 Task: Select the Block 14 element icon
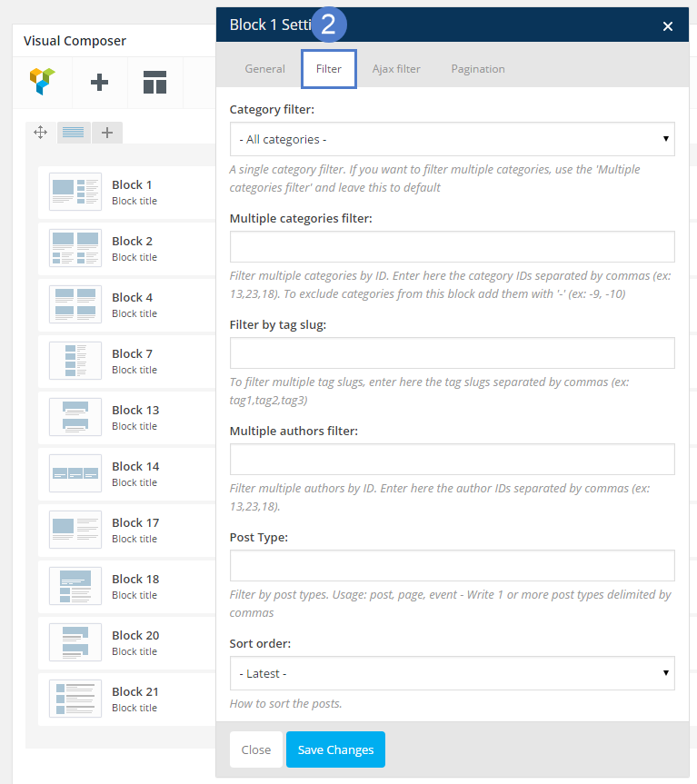pos(75,473)
